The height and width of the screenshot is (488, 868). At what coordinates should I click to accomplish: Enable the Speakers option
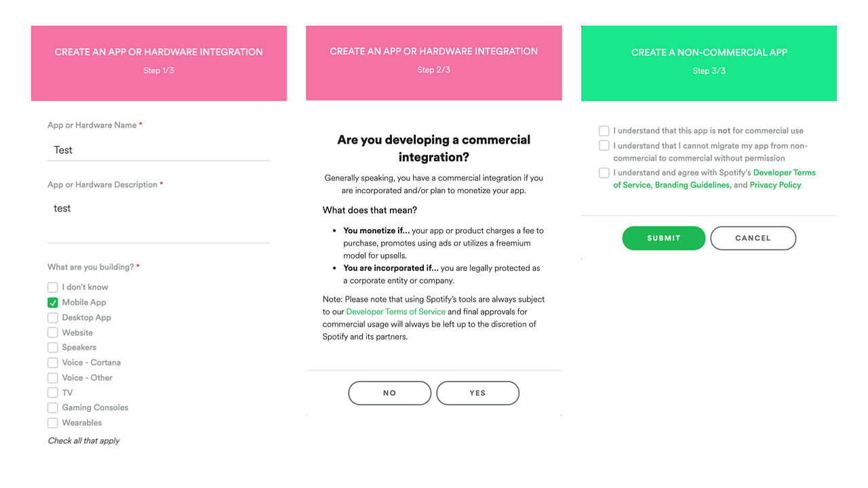(52, 347)
